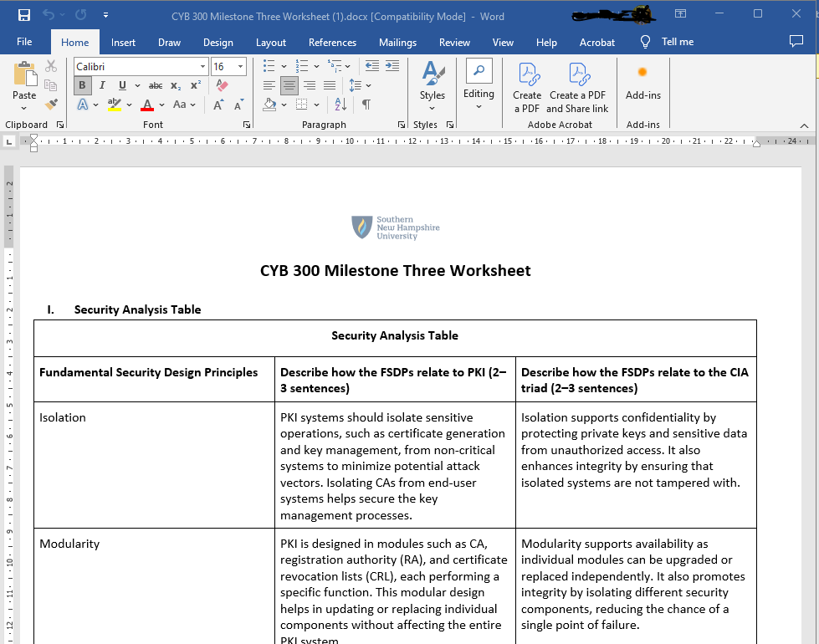Open the Editing menu
The height and width of the screenshot is (644, 819).
tap(479, 85)
